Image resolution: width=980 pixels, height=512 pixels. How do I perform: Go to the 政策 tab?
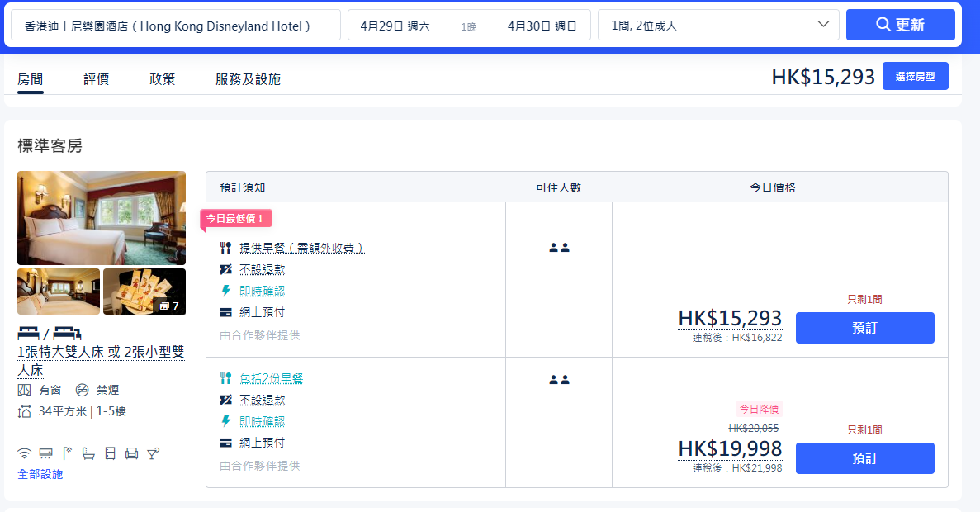click(162, 79)
